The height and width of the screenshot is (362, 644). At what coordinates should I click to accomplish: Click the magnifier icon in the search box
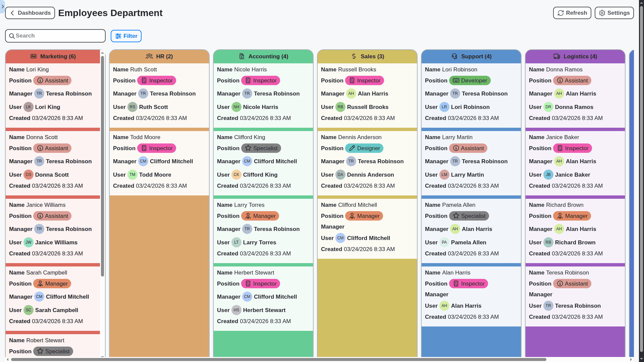(x=12, y=36)
